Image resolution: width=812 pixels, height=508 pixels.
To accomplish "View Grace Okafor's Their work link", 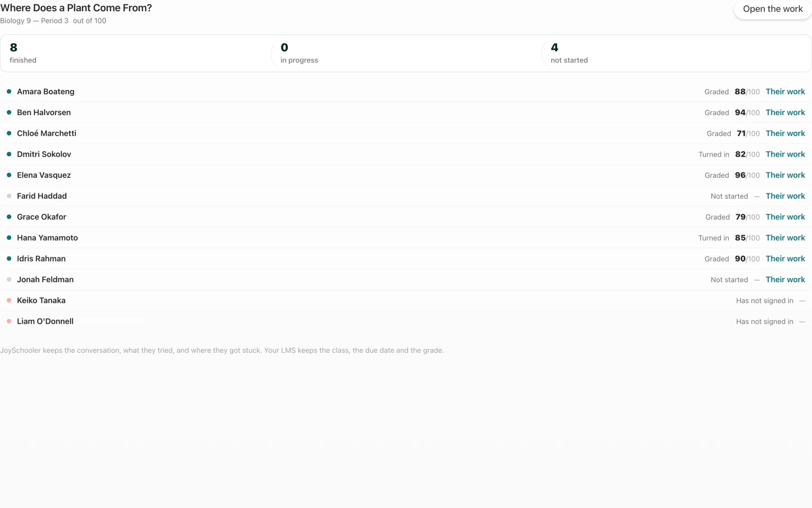I will [785, 217].
